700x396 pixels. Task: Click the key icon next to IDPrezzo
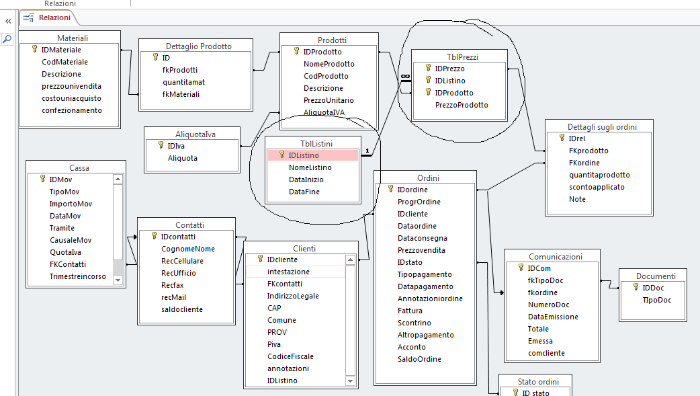tap(428, 68)
